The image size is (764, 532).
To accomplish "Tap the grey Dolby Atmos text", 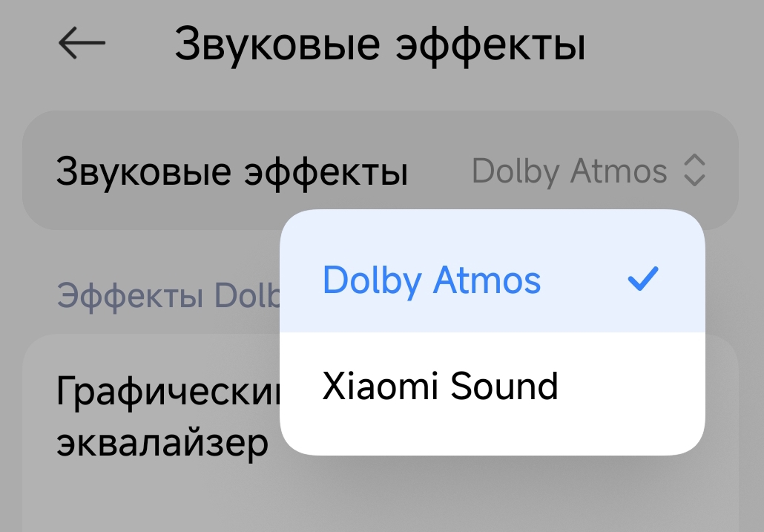I will pos(569,171).
